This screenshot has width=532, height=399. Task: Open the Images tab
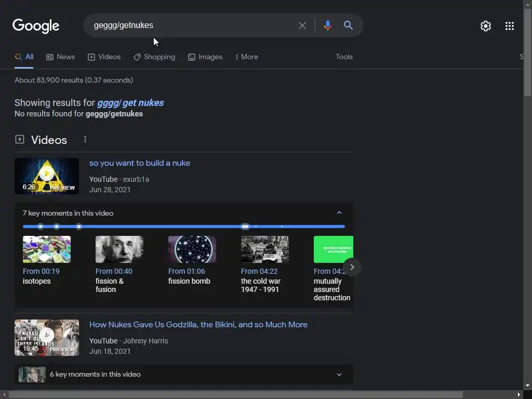click(205, 57)
